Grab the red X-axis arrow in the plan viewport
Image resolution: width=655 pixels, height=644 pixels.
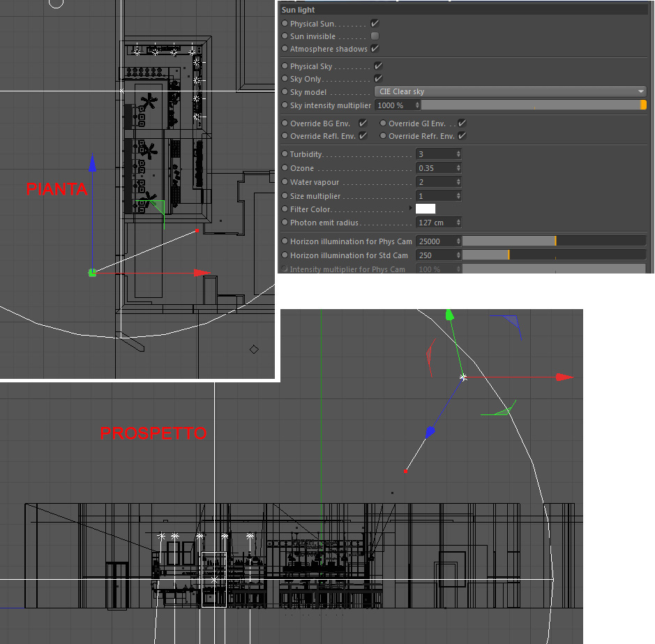(202, 273)
